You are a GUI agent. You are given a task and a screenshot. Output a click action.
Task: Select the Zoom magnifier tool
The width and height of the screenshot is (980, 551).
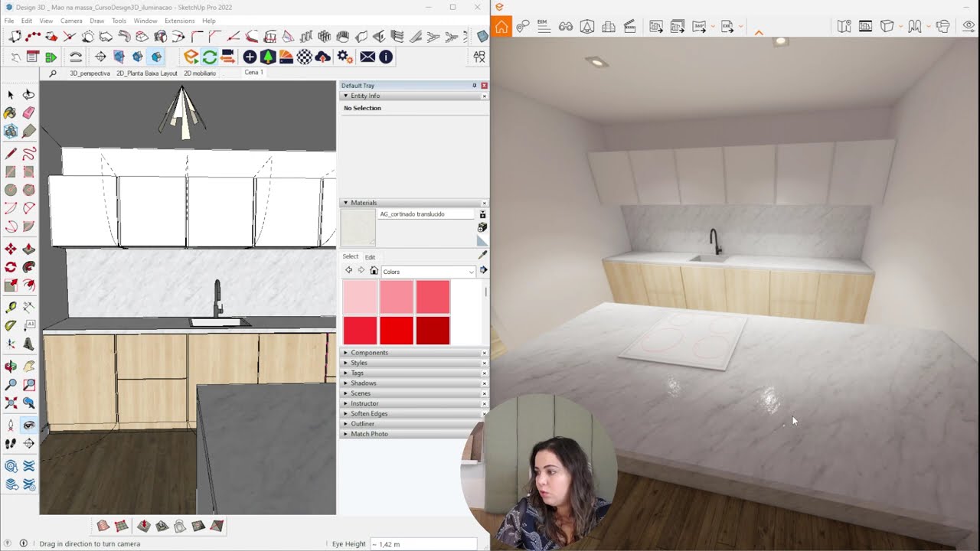[x=11, y=385]
